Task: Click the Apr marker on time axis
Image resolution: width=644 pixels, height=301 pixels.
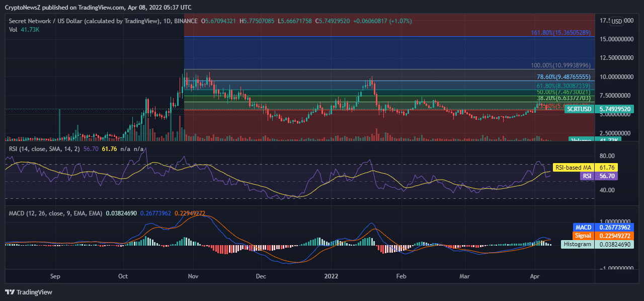Action: pyautogui.click(x=535, y=276)
